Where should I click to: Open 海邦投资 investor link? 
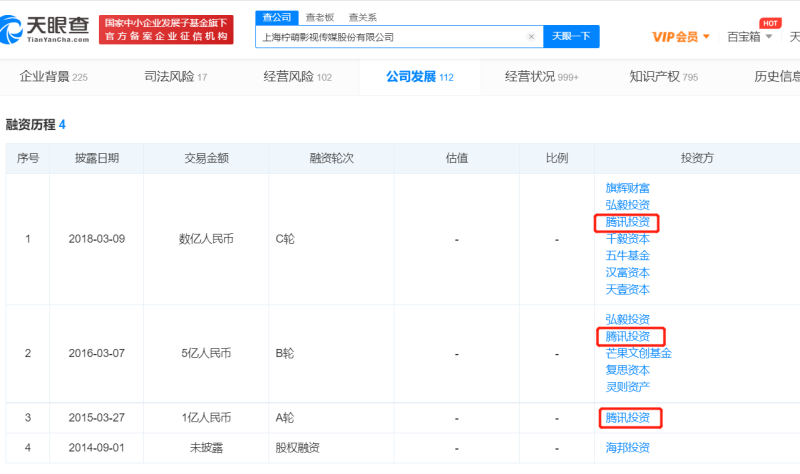coord(627,447)
